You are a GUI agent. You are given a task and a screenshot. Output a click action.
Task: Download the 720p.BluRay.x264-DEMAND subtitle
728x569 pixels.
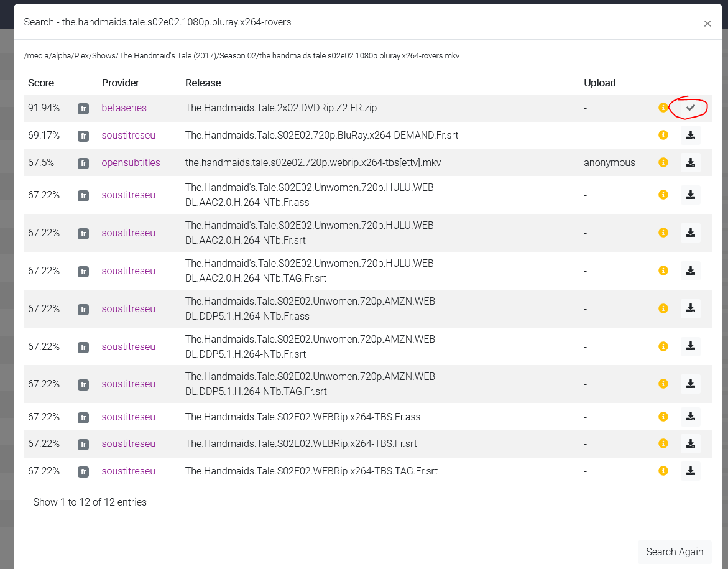690,135
